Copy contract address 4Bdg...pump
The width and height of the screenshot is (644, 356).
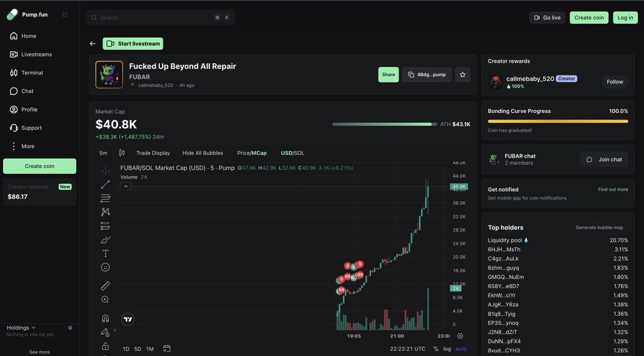(x=427, y=75)
